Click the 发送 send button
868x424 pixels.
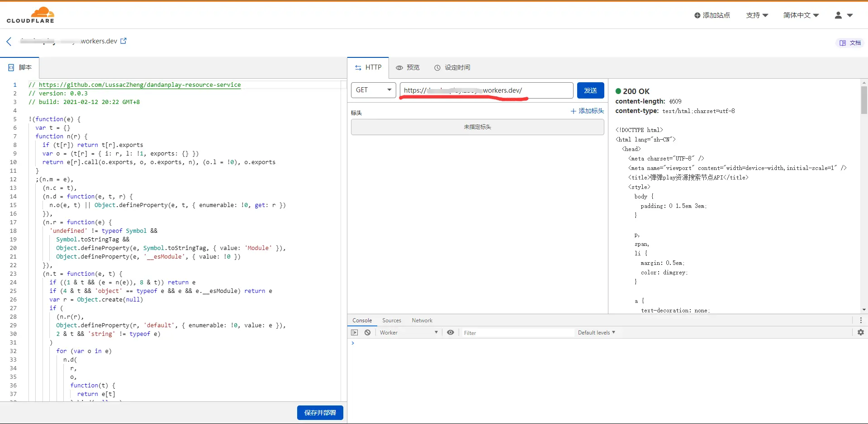point(590,90)
